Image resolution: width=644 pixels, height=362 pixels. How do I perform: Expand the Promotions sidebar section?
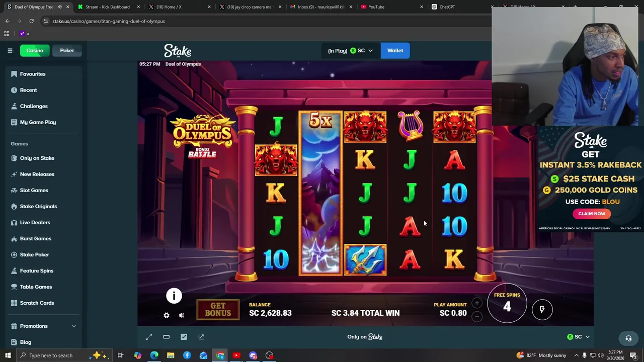click(x=44, y=326)
